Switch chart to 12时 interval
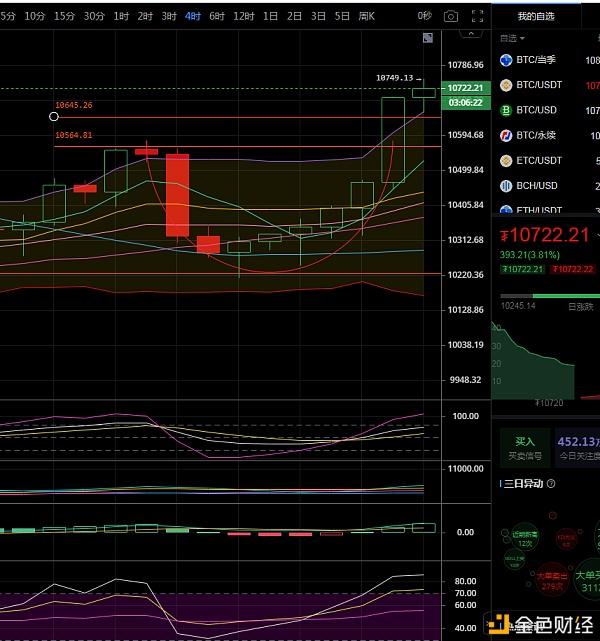 tap(244, 16)
